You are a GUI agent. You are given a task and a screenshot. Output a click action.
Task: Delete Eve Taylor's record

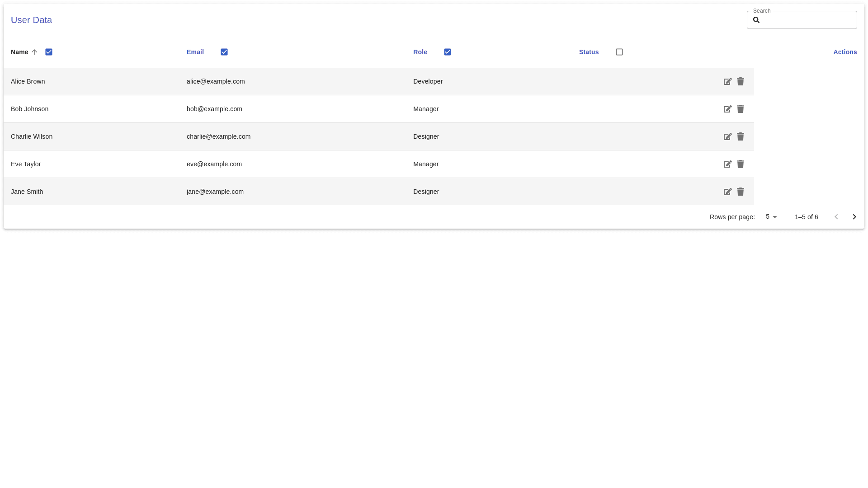click(x=741, y=164)
